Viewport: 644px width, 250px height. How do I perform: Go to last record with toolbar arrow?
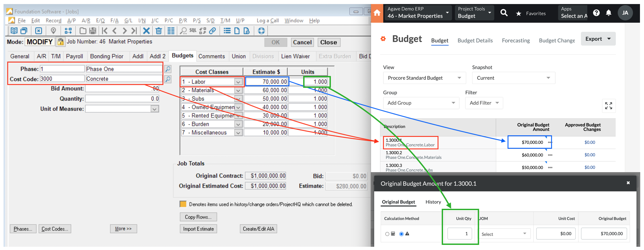[x=134, y=31]
